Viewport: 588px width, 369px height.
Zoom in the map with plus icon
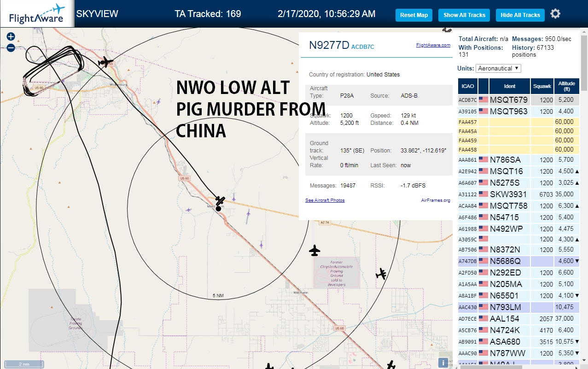11,36
